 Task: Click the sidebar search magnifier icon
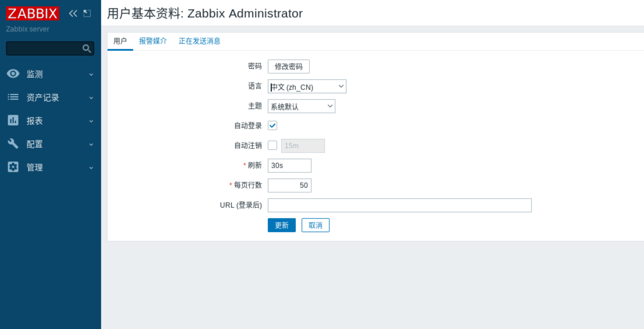87,48
